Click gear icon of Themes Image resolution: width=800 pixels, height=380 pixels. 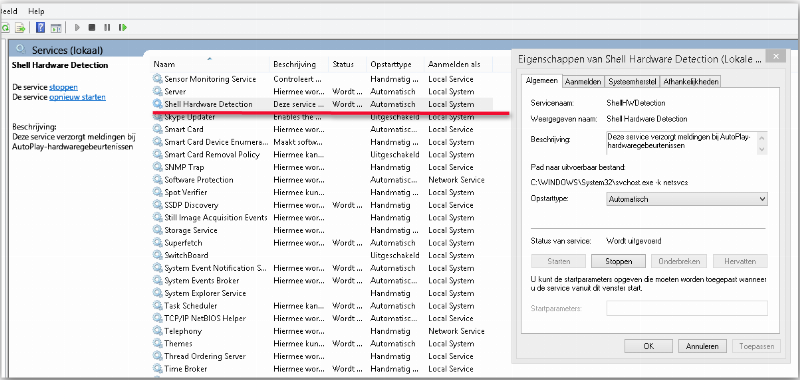tap(158, 344)
